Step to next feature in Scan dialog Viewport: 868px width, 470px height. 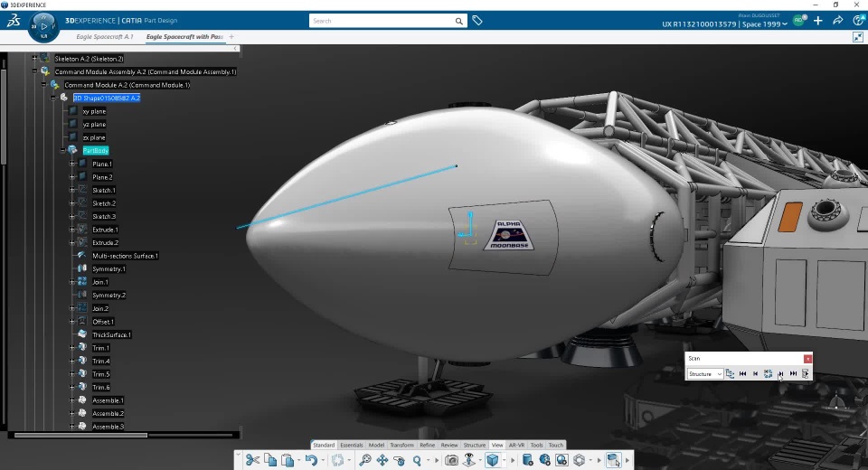point(780,373)
